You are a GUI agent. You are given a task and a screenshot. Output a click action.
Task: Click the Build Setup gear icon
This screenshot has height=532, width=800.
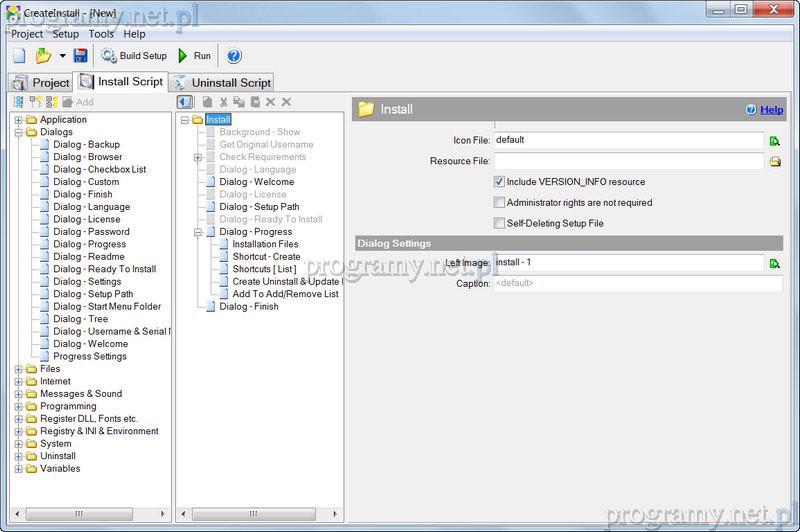point(109,56)
